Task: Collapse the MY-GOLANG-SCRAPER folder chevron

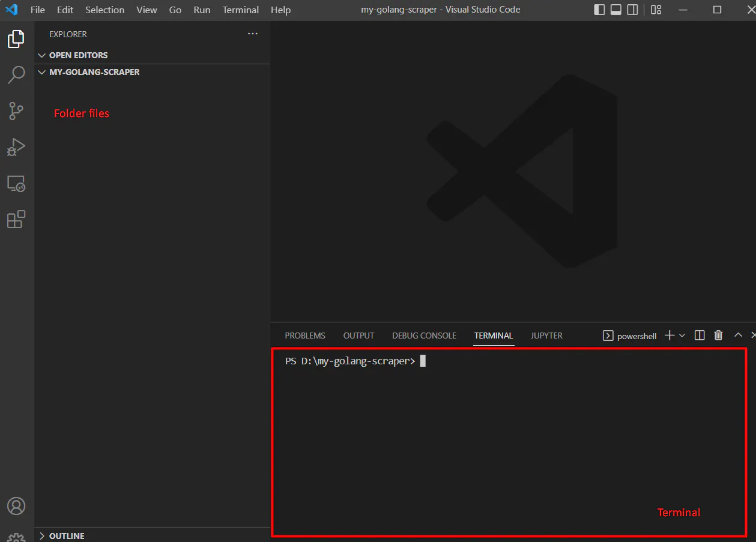Action: 41,71
